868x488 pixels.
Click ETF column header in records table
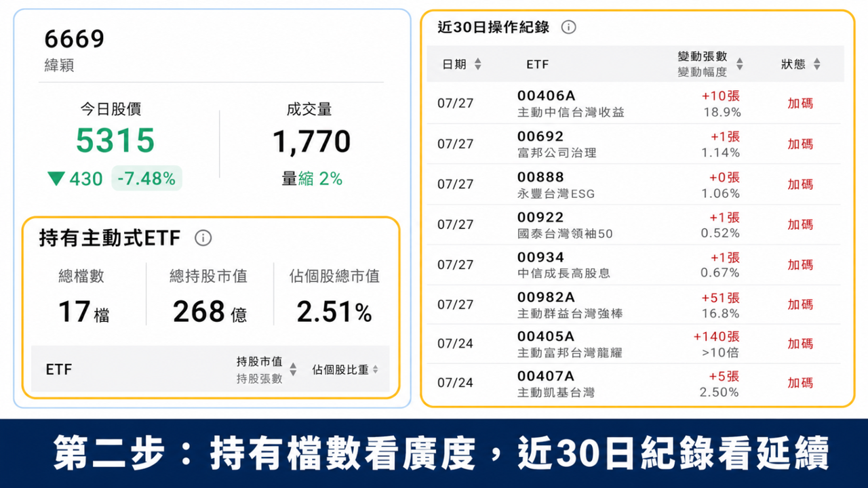(x=537, y=64)
